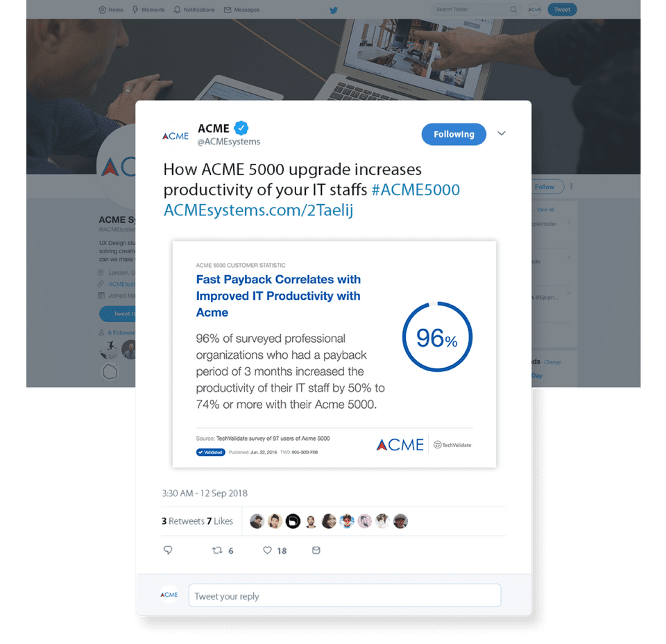Click the blue verified badge beside ACME

click(x=241, y=128)
